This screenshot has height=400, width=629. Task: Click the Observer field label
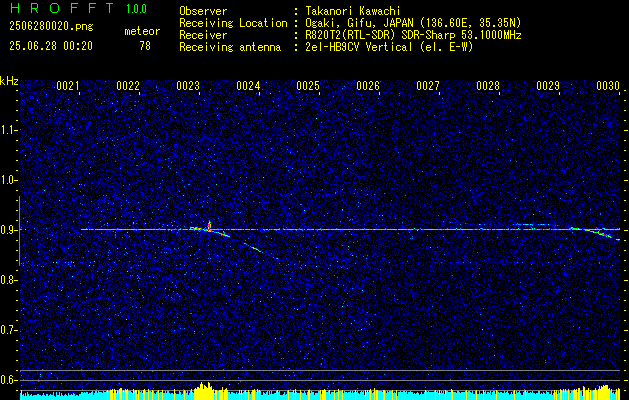point(203,11)
